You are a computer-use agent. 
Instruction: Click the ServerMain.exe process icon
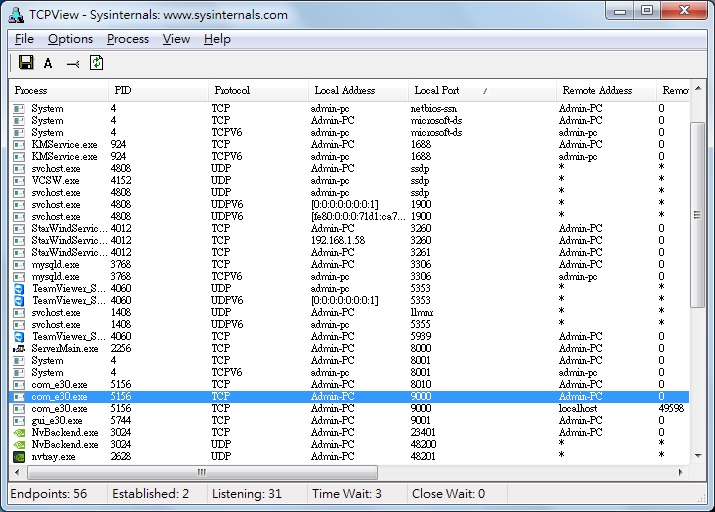19,348
